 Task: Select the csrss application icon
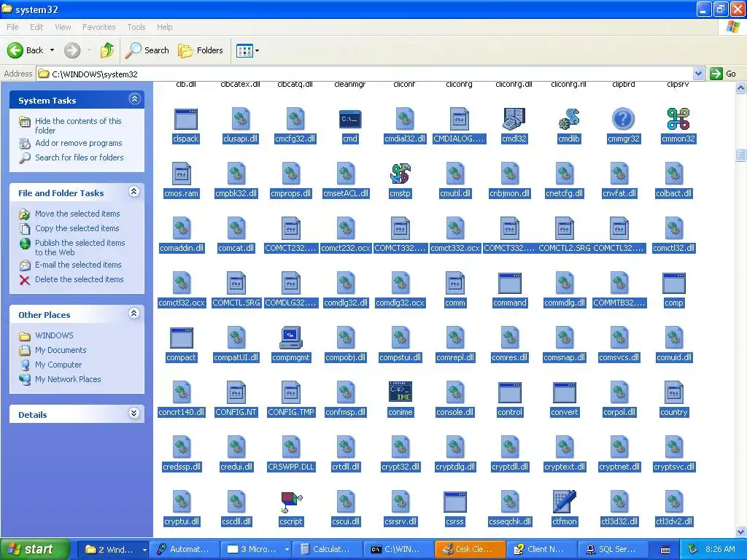coord(454,502)
